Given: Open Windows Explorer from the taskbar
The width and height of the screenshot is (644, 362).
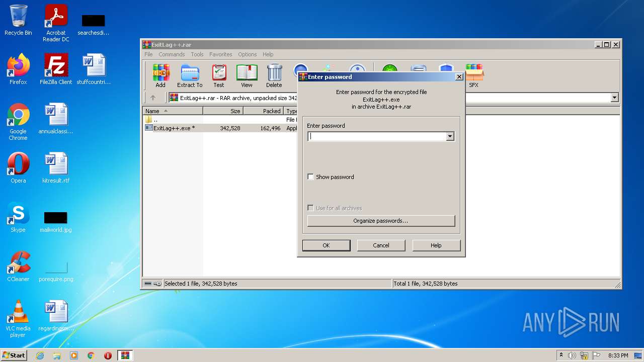Looking at the screenshot, I should pos(57,355).
